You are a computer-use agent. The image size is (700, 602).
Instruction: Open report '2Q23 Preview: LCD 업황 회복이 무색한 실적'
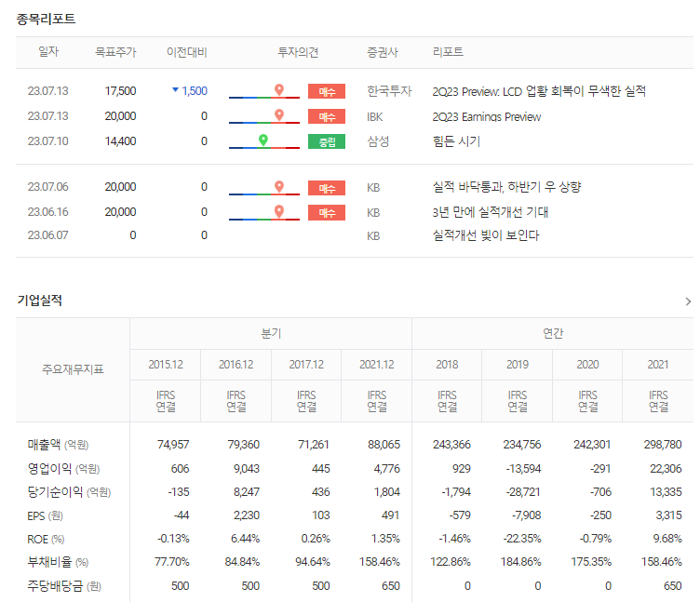[x=539, y=91]
